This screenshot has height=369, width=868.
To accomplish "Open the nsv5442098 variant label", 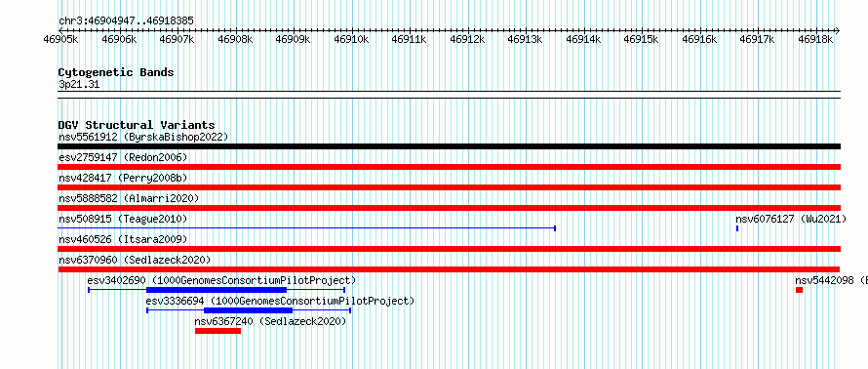I will tap(832, 280).
